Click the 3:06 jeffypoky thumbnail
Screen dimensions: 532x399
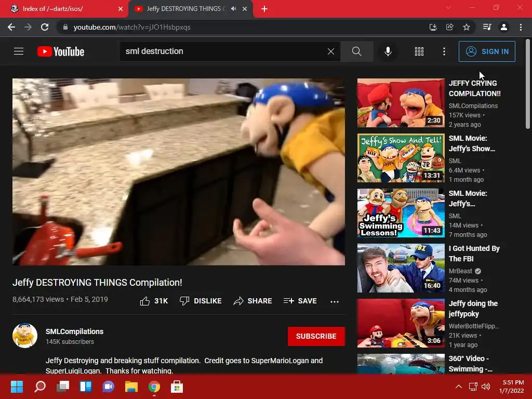tap(401, 323)
